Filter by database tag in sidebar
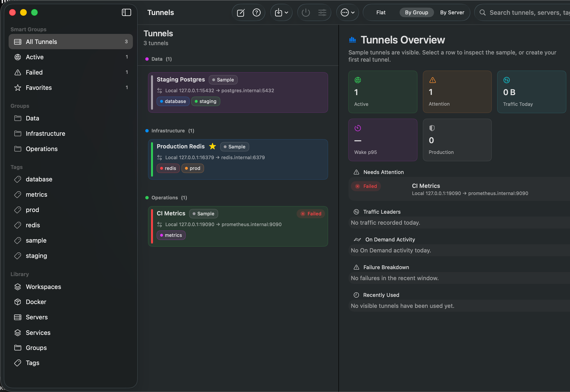 pyautogui.click(x=71, y=179)
